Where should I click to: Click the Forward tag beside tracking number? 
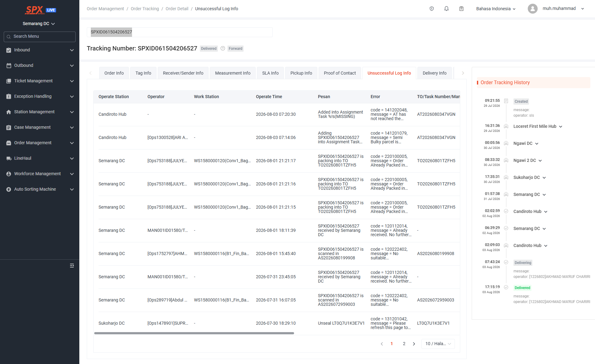point(236,49)
